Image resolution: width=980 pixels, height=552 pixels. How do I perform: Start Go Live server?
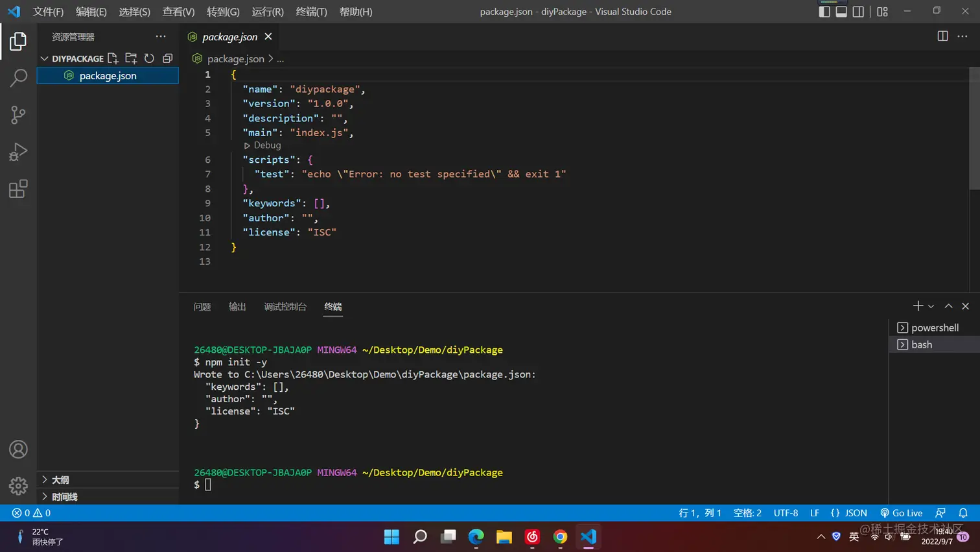[901, 513]
